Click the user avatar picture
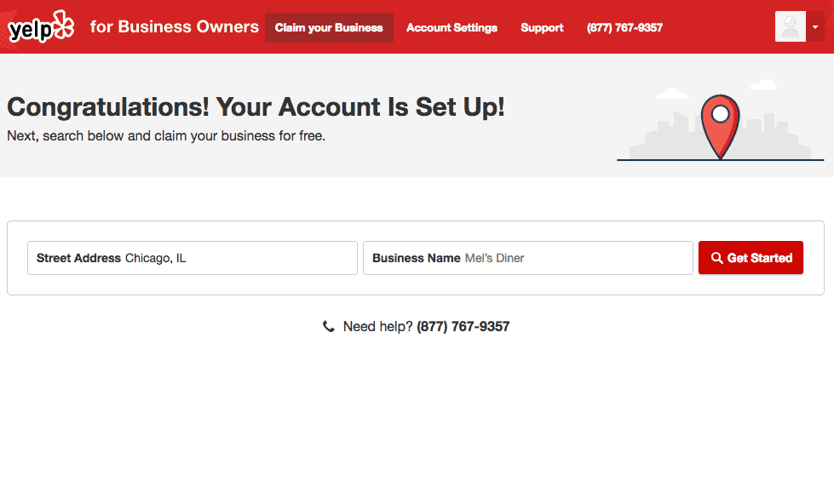 (x=790, y=27)
